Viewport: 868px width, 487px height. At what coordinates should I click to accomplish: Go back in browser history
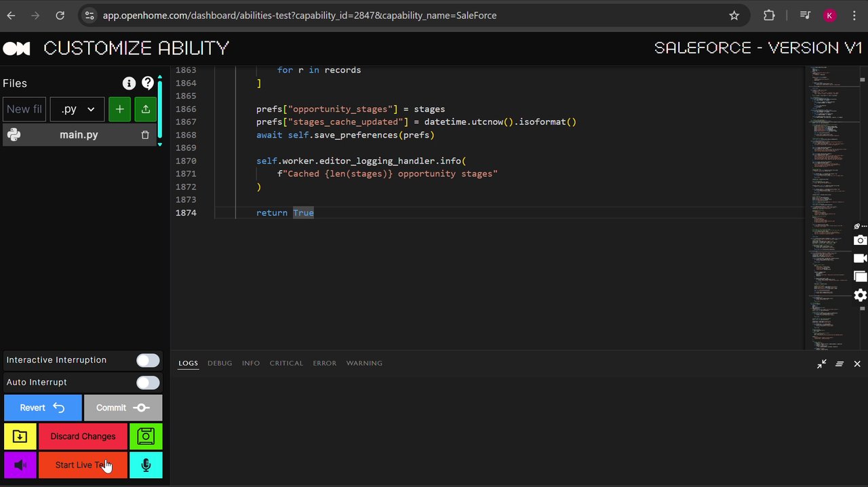click(12, 15)
